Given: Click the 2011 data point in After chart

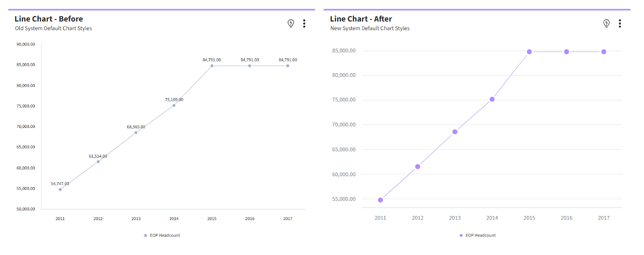Looking at the screenshot, I should [x=380, y=200].
